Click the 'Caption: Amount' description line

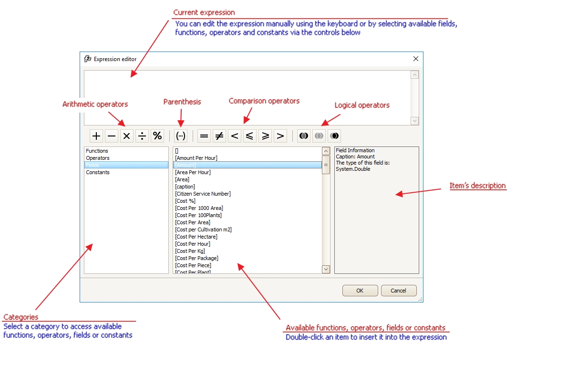(355, 156)
